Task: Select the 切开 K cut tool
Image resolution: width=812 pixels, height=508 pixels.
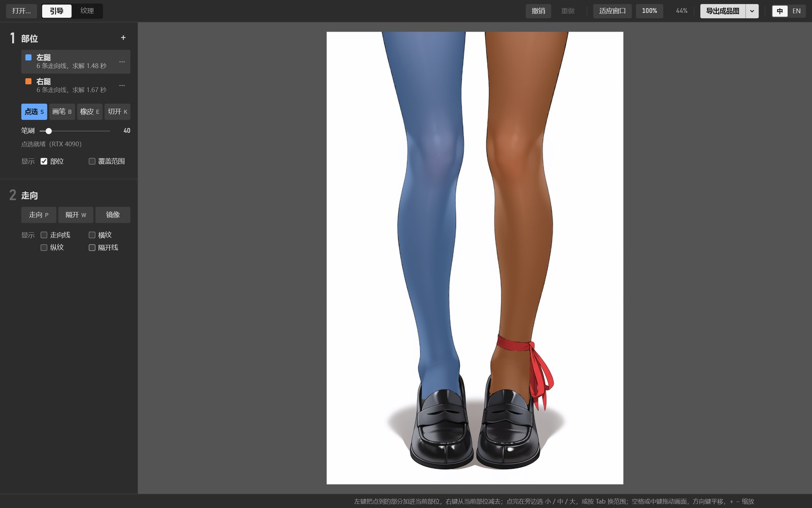Action: pyautogui.click(x=117, y=112)
